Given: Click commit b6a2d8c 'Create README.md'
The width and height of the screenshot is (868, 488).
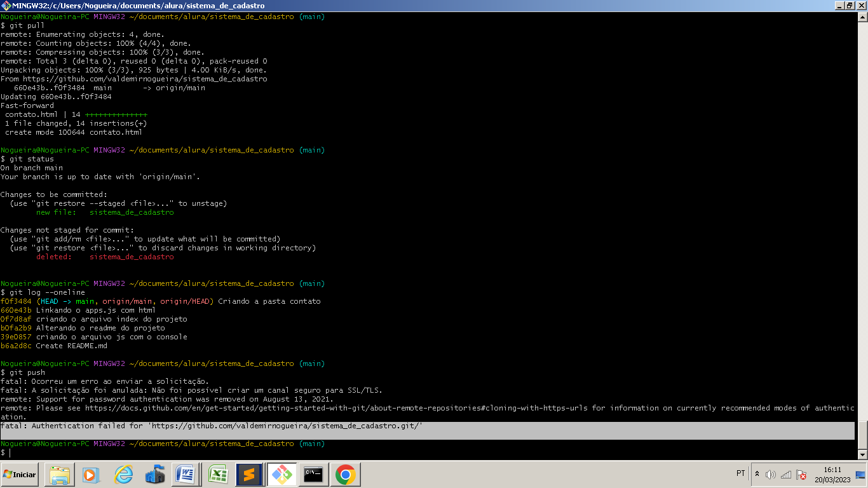Looking at the screenshot, I should point(54,346).
